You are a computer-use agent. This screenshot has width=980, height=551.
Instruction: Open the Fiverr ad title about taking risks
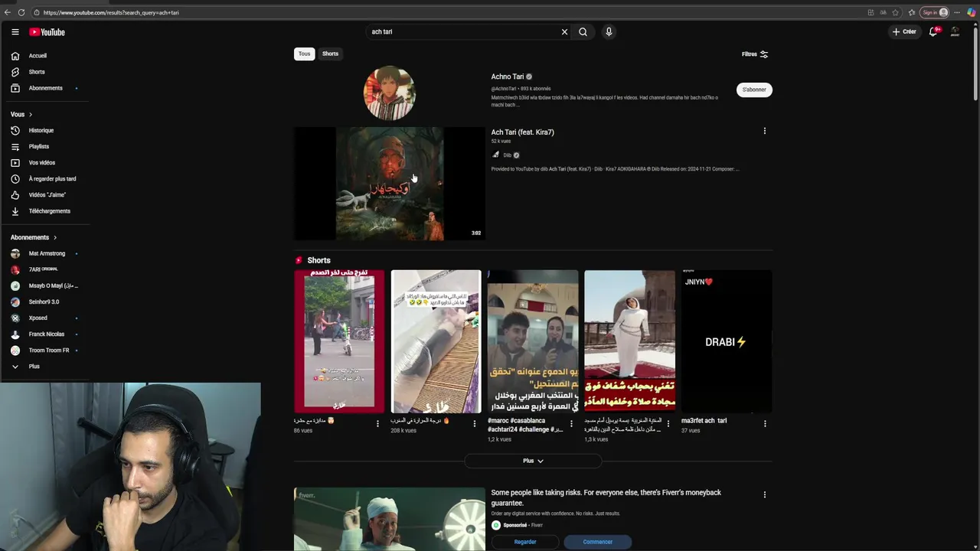[x=606, y=498]
